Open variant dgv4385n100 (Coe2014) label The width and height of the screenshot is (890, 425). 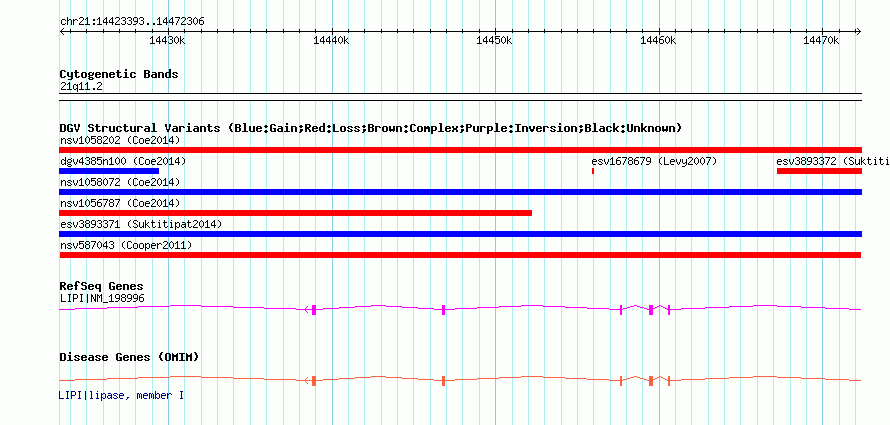tap(123, 161)
